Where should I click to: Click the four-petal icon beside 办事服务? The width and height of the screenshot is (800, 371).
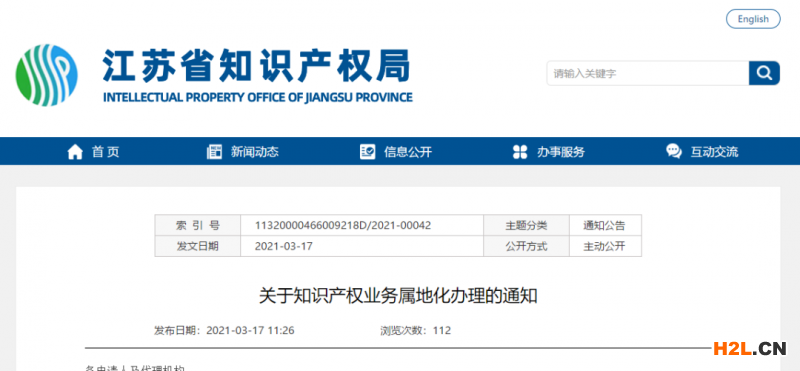pyautogui.click(x=520, y=152)
